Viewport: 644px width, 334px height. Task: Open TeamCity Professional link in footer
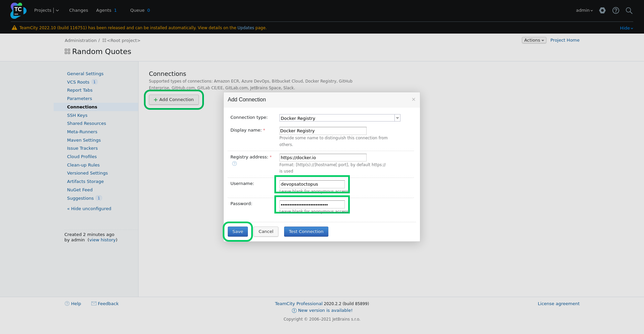pyautogui.click(x=299, y=303)
